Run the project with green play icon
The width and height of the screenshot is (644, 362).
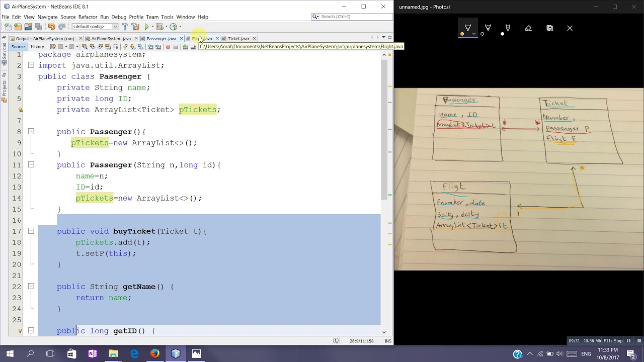tap(147, 27)
